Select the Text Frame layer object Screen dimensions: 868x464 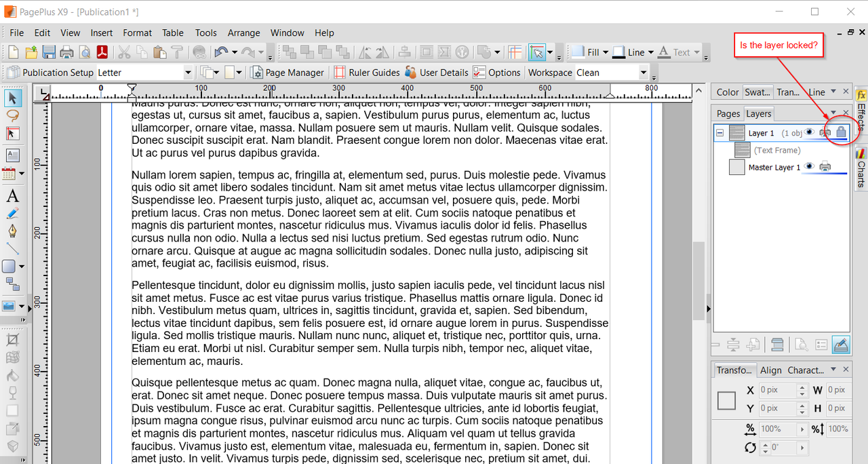coord(777,150)
